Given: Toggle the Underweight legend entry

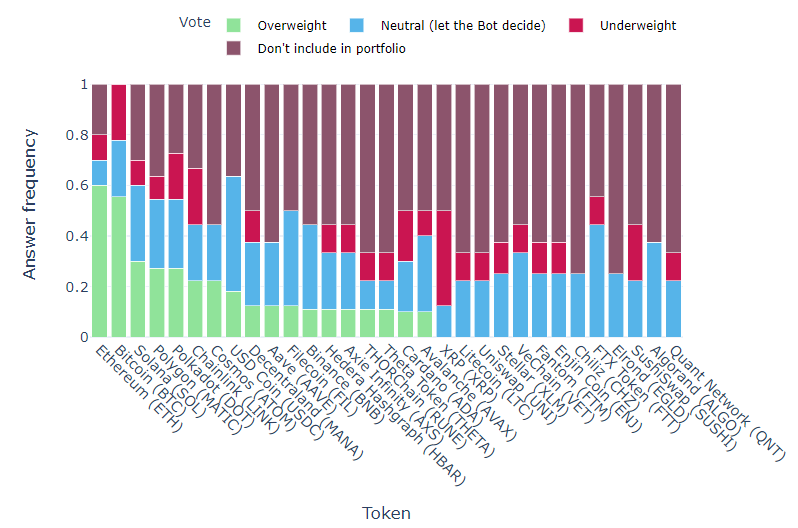Looking at the screenshot, I should click(x=638, y=26).
